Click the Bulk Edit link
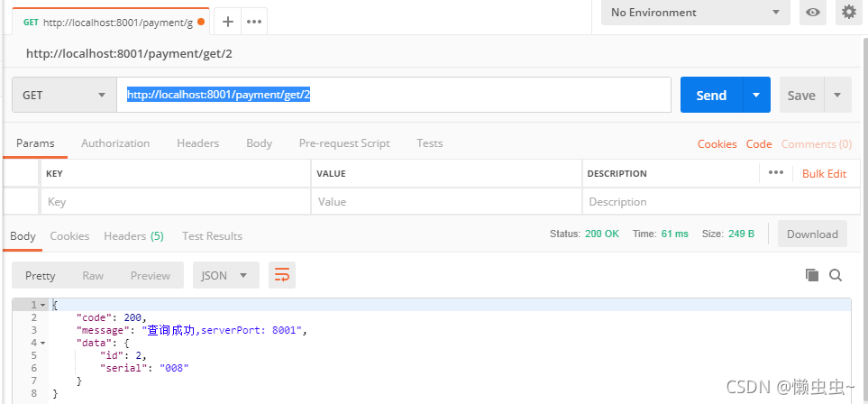This screenshot has width=868, height=404. pyautogui.click(x=824, y=173)
